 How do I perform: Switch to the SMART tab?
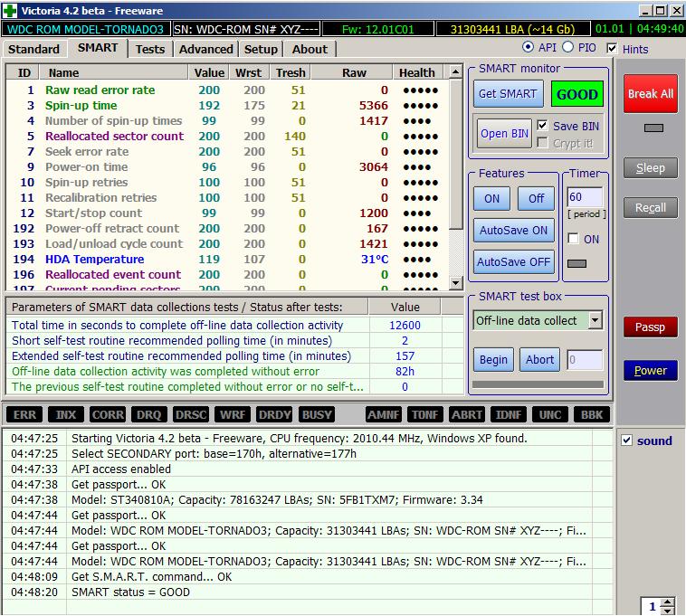point(98,48)
